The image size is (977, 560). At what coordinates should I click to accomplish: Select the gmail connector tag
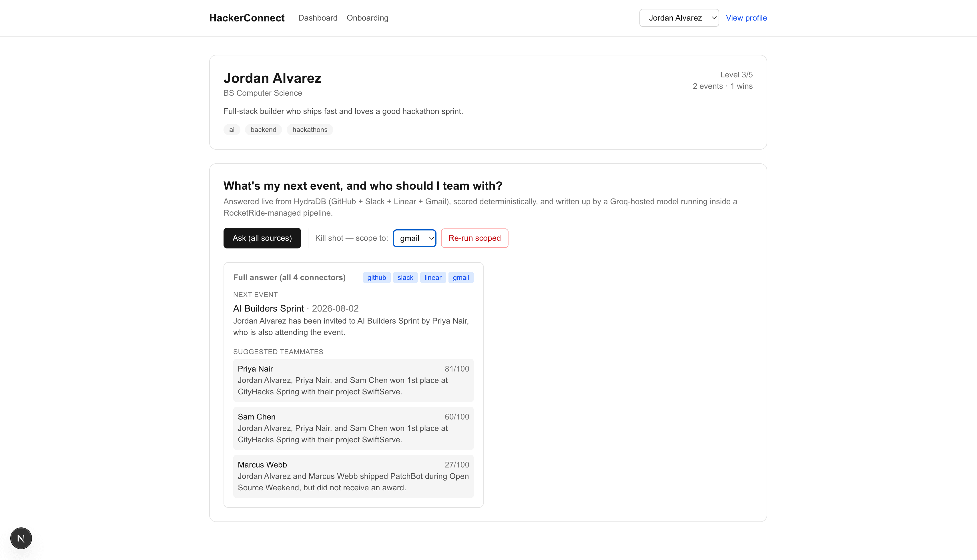coord(461,278)
